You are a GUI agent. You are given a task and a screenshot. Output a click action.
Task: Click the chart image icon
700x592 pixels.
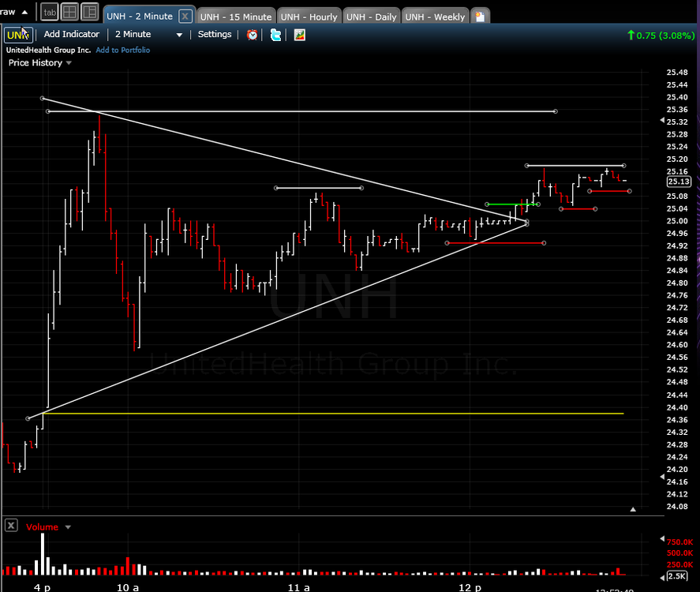(300, 35)
